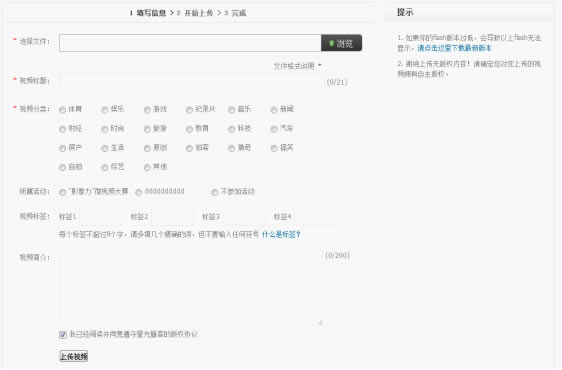Uncheck the copyright agreement checkbox
Screen dimensions: 562x370
pyautogui.click(x=63, y=335)
